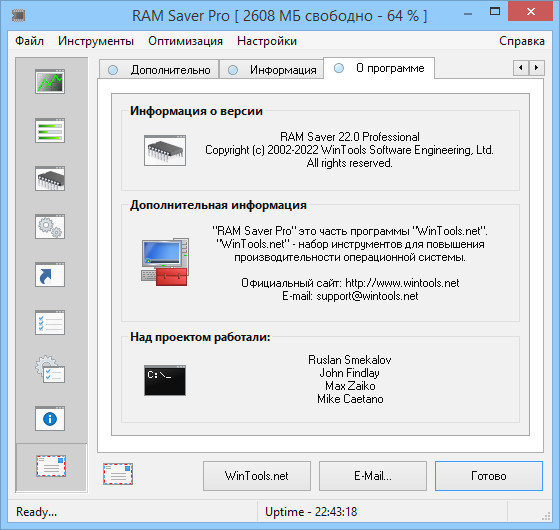Click the RAM Saver 22.0 Professional text
Image resolution: width=560 pixels, height=530 pixels.
pos(350,137)
